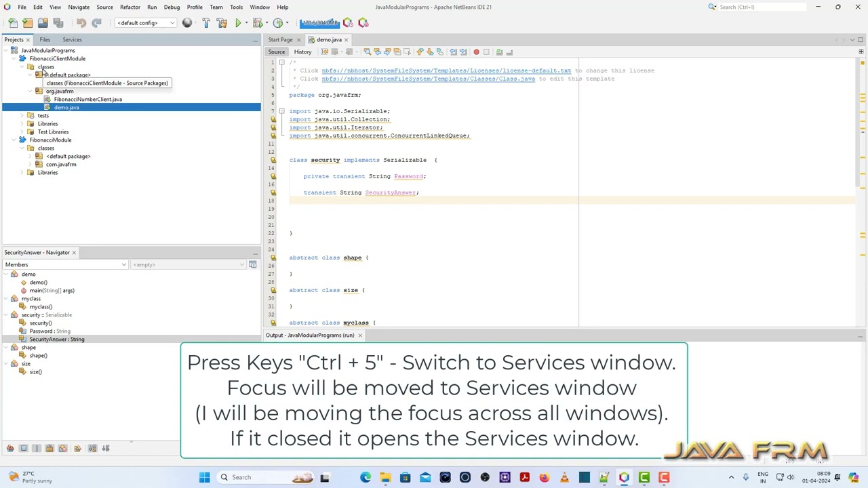The image size is (868, 488).
Task: Toggle the Show Fields filter icon
Action: [x=23, y=448]
